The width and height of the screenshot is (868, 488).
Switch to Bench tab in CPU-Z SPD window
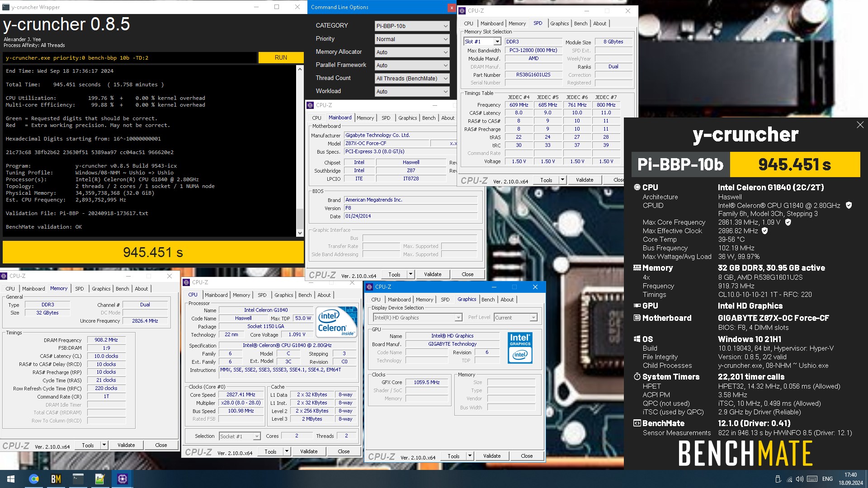[x=580, y=23]
